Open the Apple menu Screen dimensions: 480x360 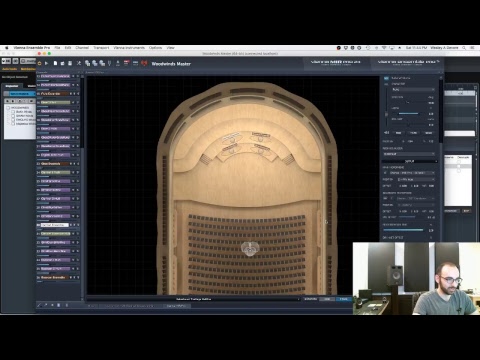7,48
